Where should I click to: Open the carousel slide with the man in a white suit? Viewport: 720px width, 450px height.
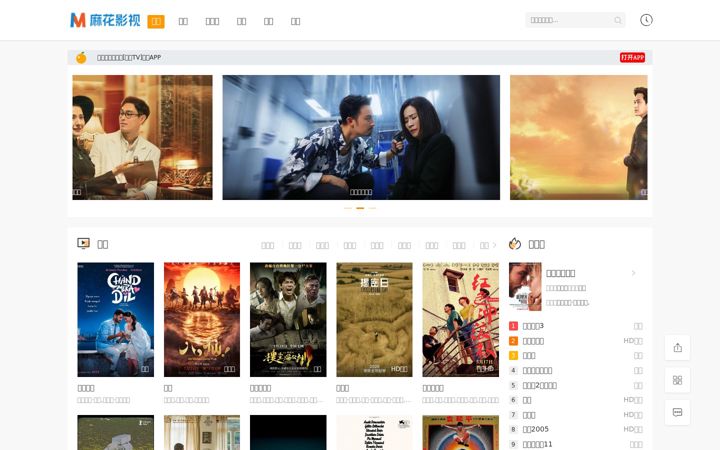(142, 137)
